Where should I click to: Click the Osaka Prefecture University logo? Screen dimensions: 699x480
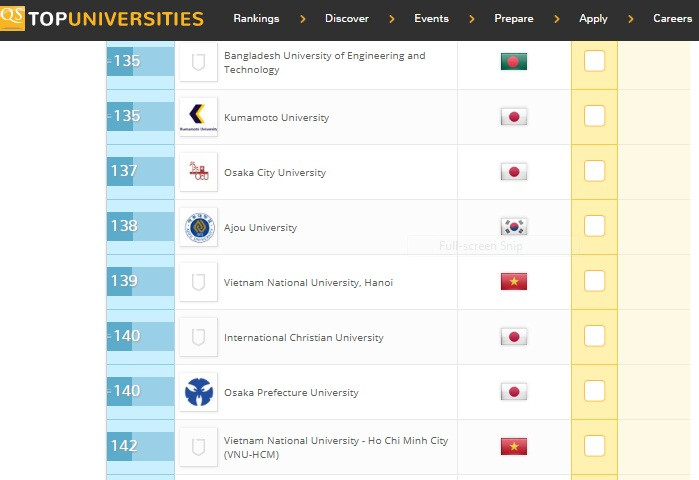click(198, 392)
